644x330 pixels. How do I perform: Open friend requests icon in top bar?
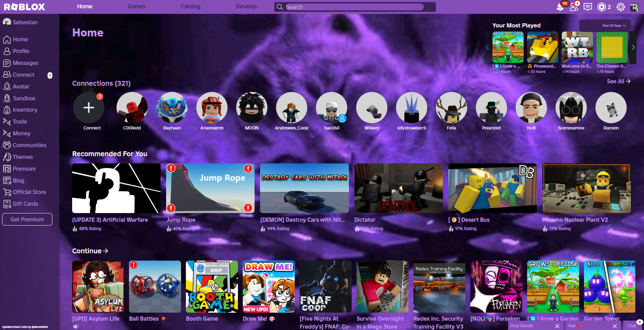[574, 7]
